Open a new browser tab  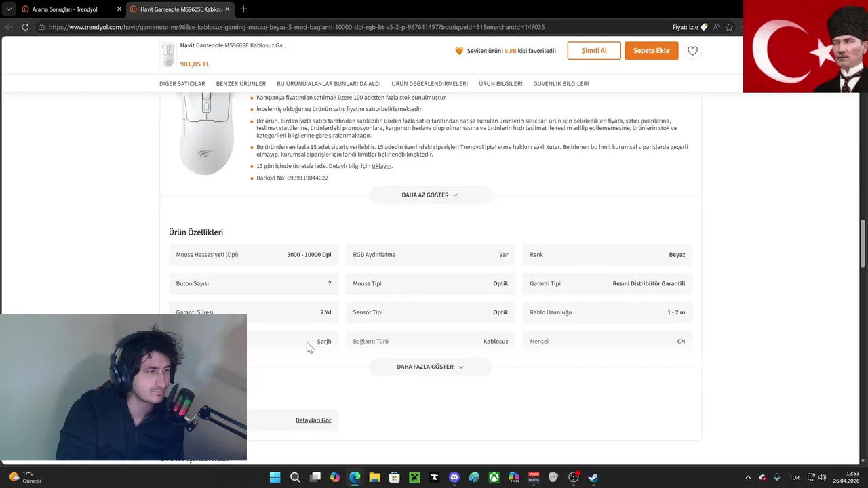pyautogui.click(x=243, y=9)
